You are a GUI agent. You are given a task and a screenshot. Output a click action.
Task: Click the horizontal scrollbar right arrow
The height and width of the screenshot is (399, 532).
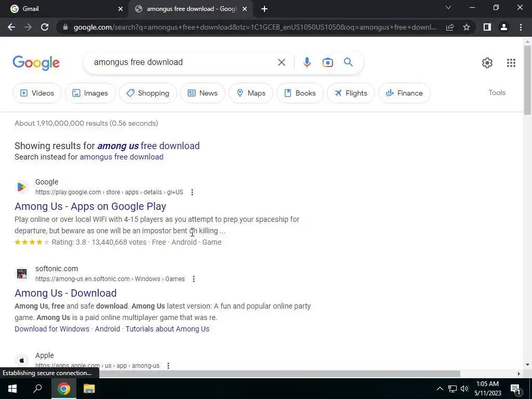point(519,374)
